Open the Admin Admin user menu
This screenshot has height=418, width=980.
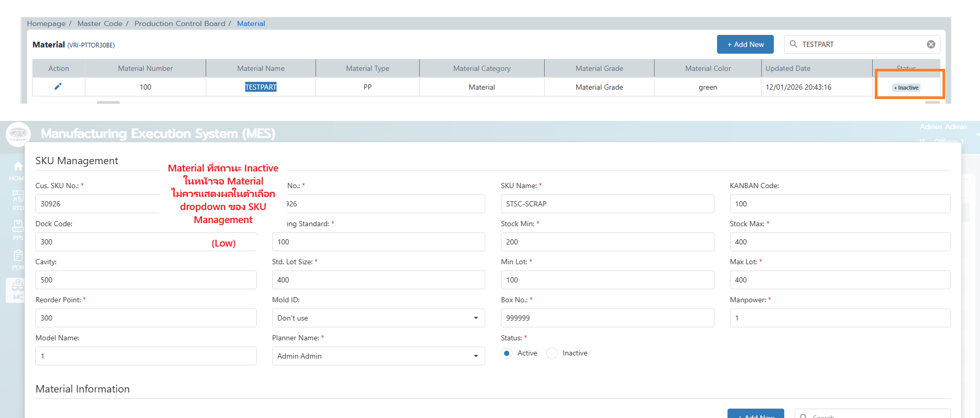(943, 127)
